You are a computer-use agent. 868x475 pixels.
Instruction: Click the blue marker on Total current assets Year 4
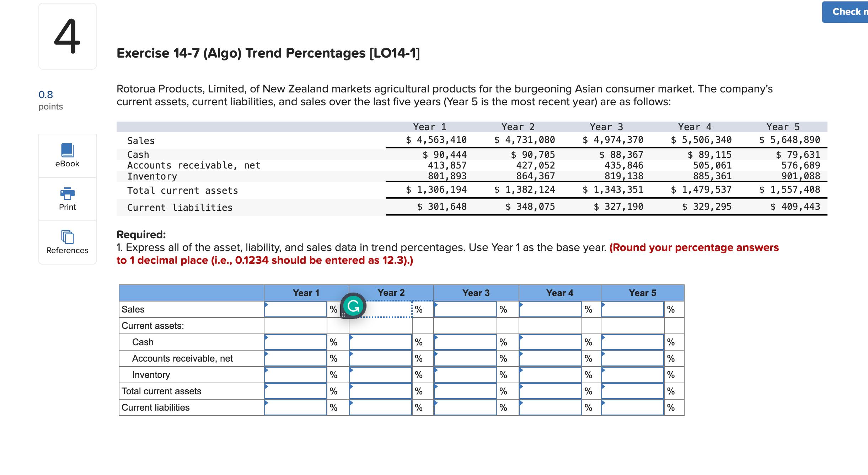click(521, 386)
